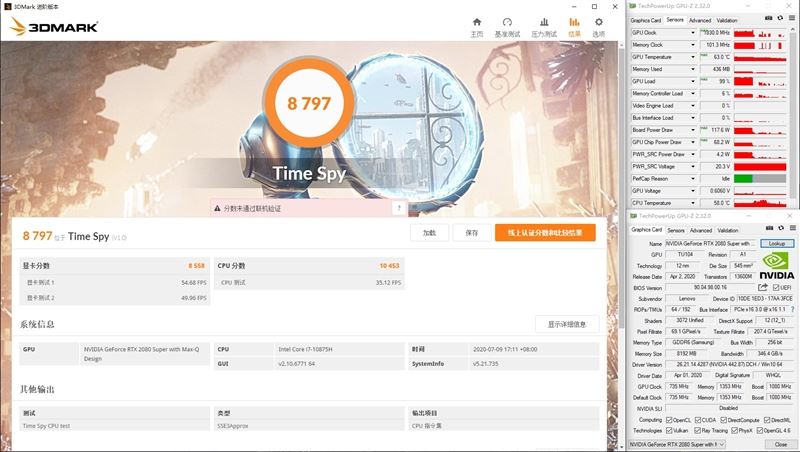Open the results (结果) section
The image size is (800, 452).
[x=574, y=27]
